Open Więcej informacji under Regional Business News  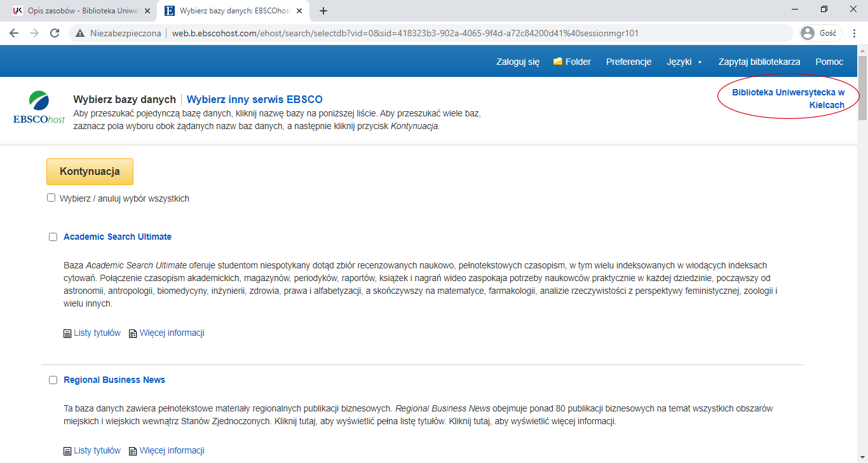coord(172,450)
